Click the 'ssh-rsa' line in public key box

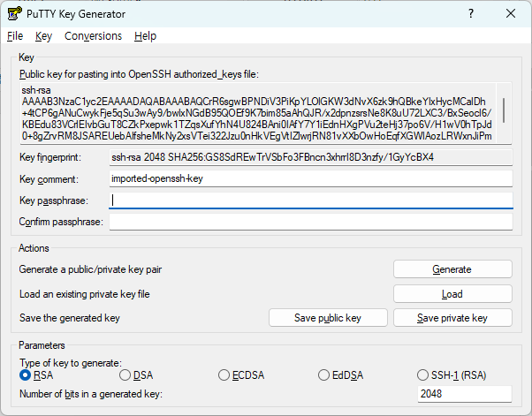[x=36, y=90]
